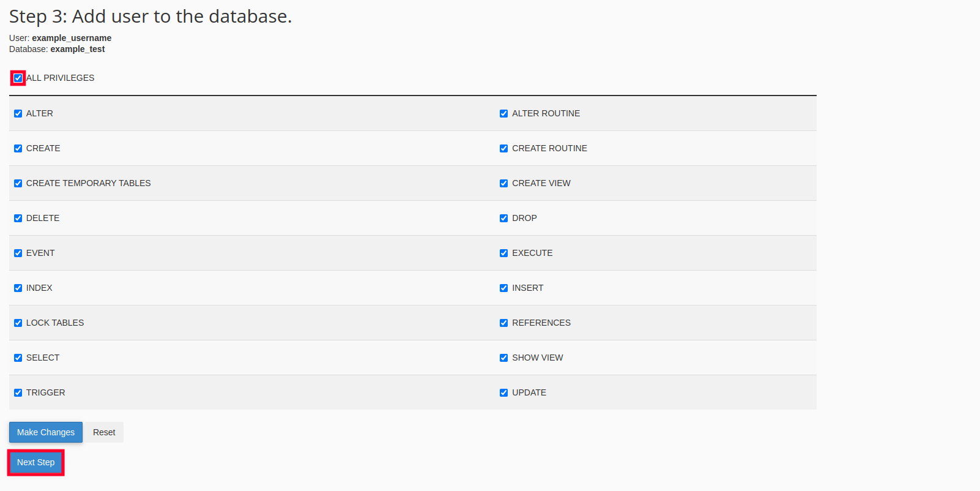Screen dimensions: 980x491
Task: Toggle the CREATE privilege checkbox
Action: (18, 149)
